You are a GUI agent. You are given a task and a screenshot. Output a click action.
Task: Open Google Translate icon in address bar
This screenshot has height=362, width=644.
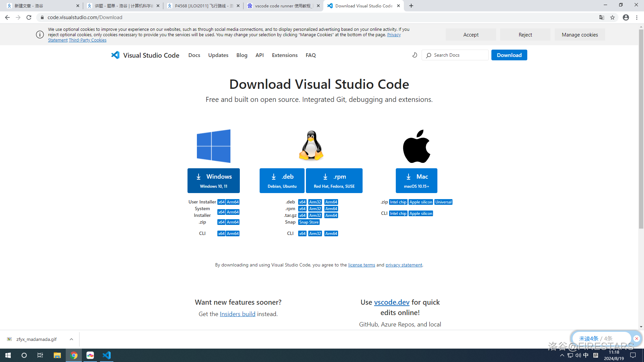point(601,17)
